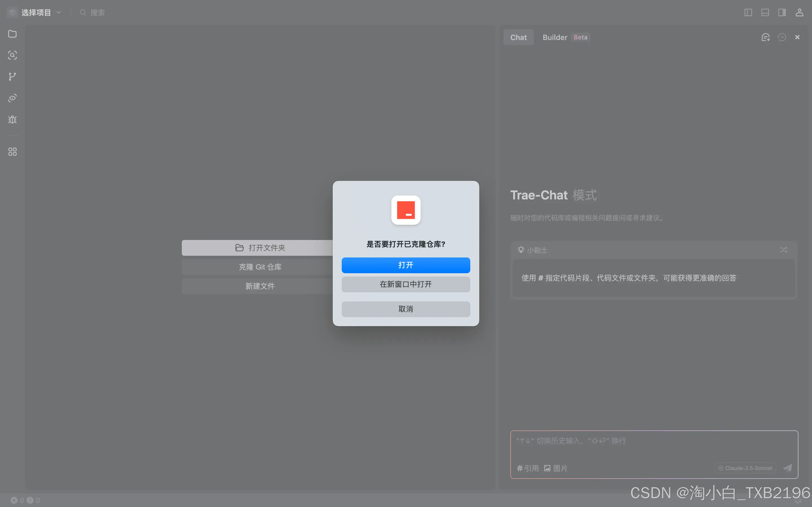Choose 在新窗口中打开 in the dialog
This screenshot has width=812, height=507.
406,284
